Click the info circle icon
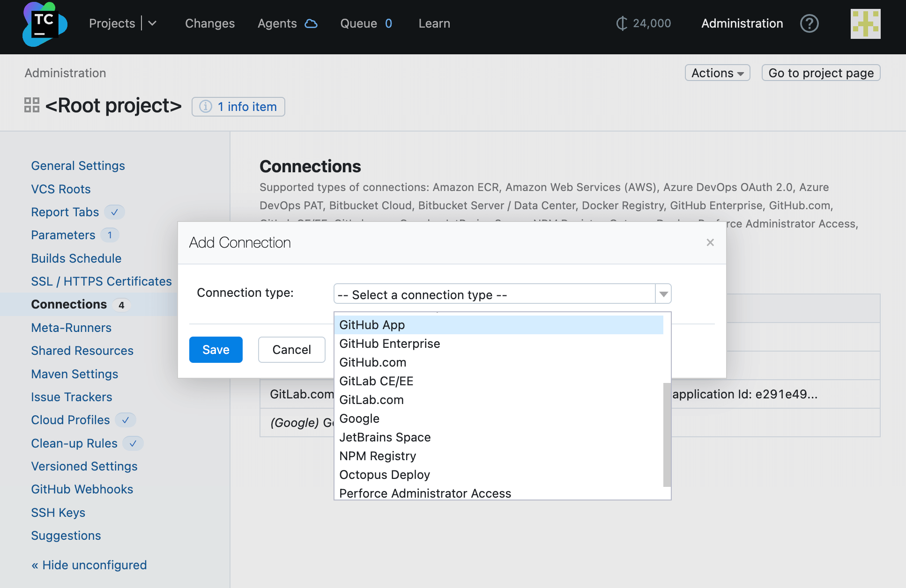The image size is (906, 588). pyautogui.click(x=206, y=107)
